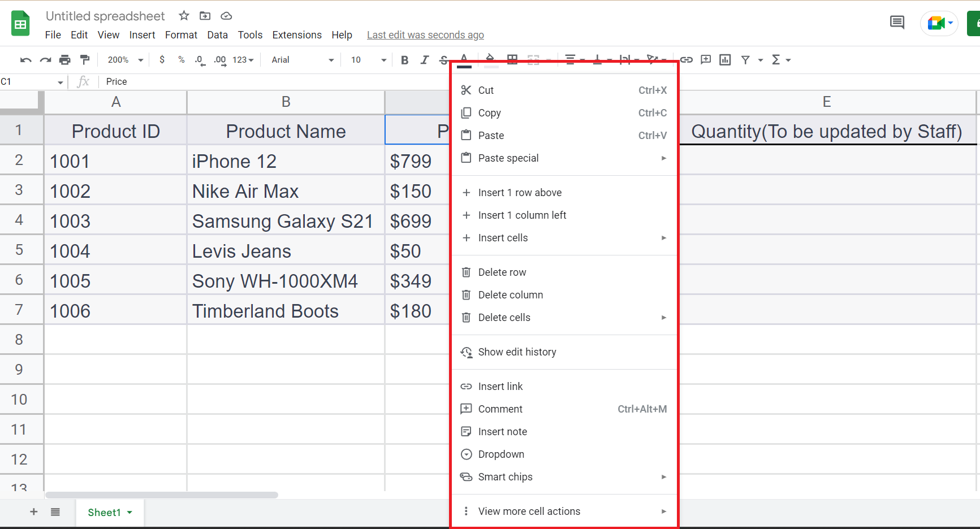Click the Insert link toolbar icon
The width and height of the screenshot is (980, 529).
[x=687, y=60]
